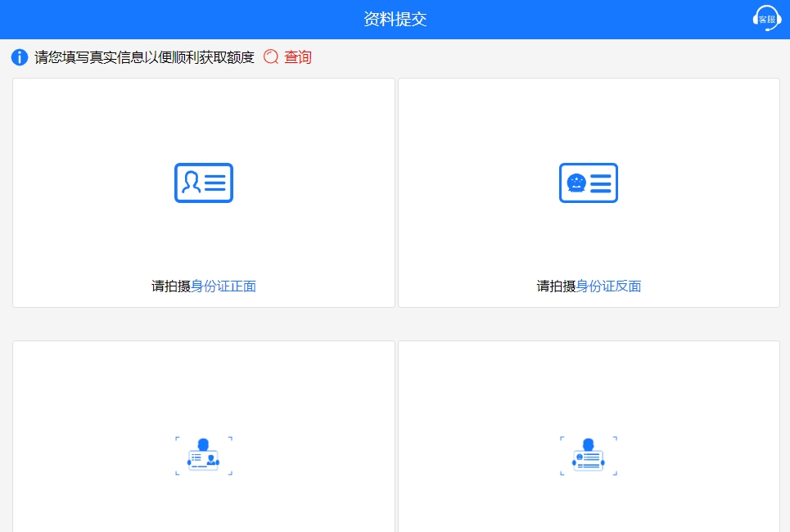The height and width of the screenshot is (532, 790).
Task: Open the red 查询 link
Action: point(298,57)
